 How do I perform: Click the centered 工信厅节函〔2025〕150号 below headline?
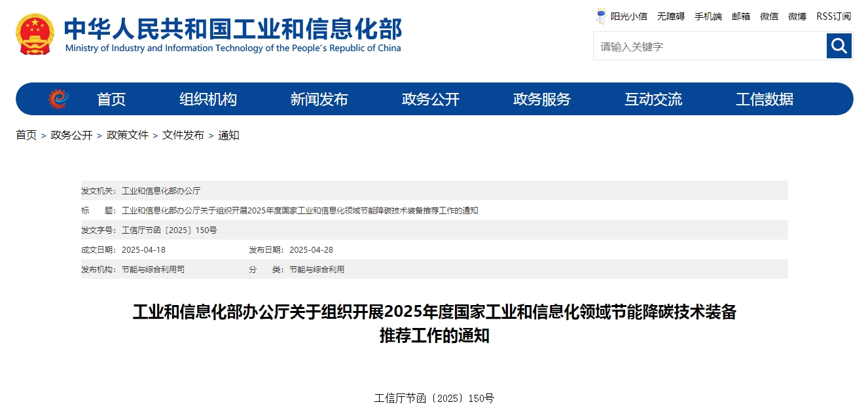(434, 398)
